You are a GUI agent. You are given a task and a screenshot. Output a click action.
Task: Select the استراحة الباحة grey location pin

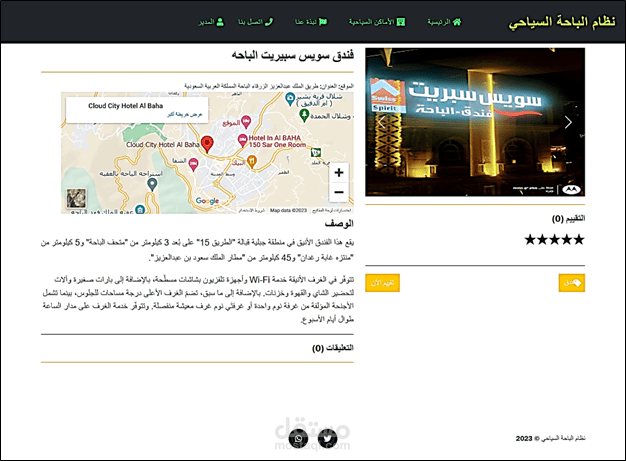pos(152,185)
